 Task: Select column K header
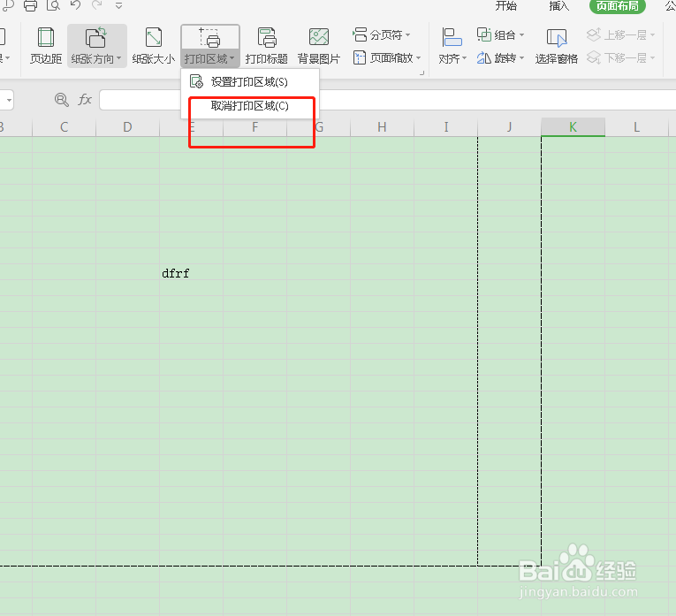[x=573, y=127]
